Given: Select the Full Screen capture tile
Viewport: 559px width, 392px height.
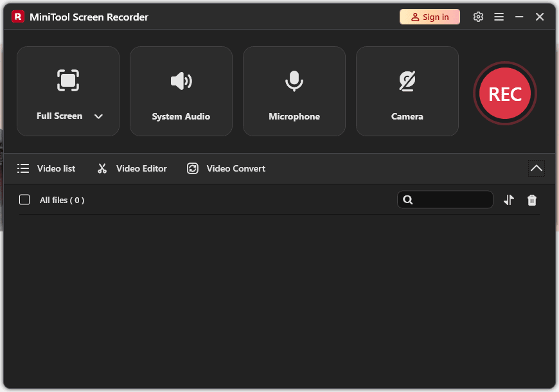Looking at the screenshot, I should [68, 91].
